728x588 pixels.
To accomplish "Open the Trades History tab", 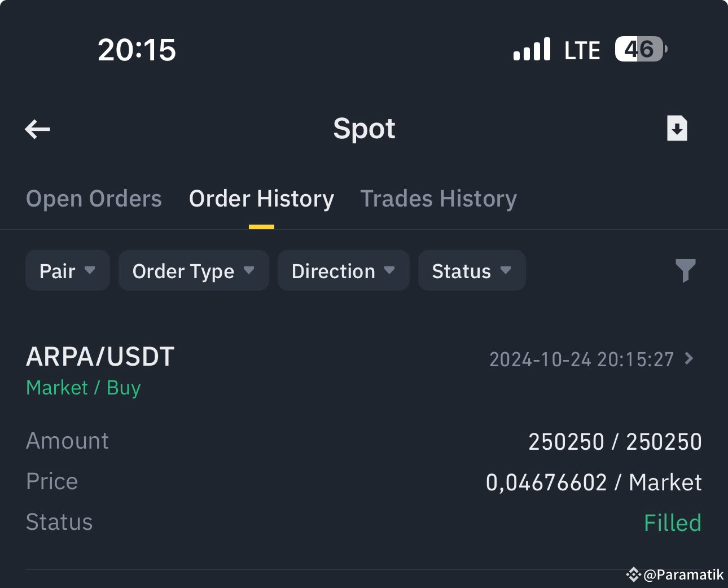I will coord(438,199).
